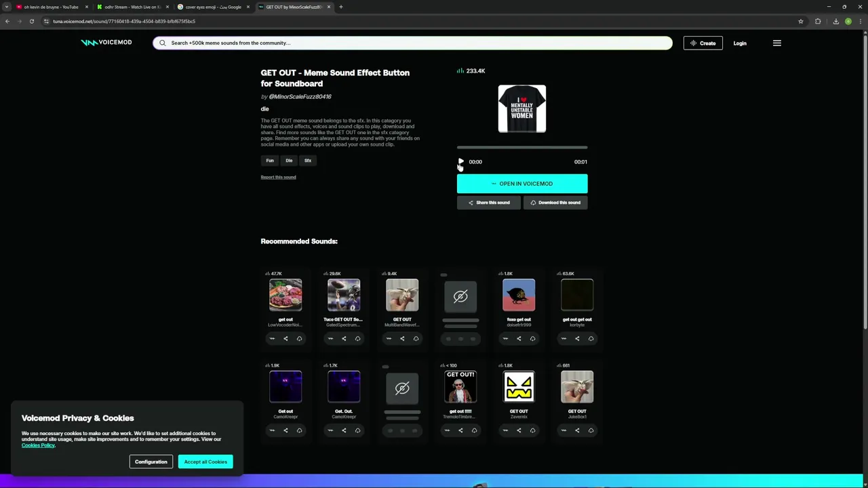This screenshot has width=868, height=488.
Task: Switch to the 'odhr Stream' tab
Action: click(132, 7)
